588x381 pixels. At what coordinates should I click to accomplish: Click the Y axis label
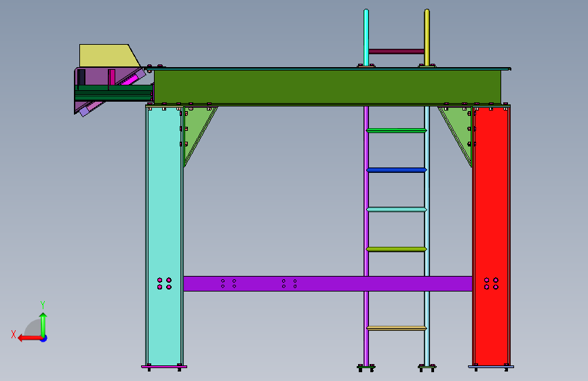pyautogui.click(x=43, y=304)
